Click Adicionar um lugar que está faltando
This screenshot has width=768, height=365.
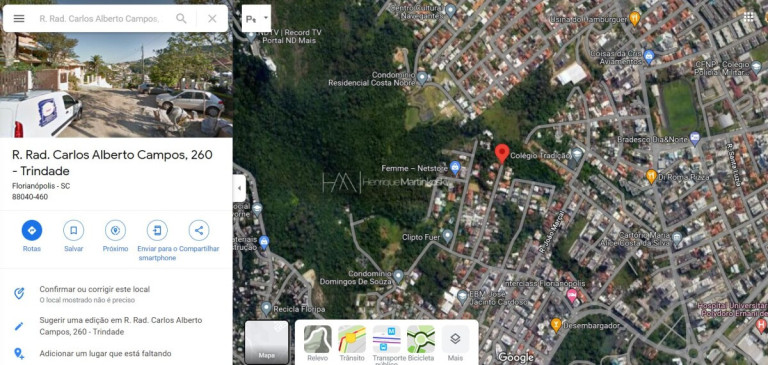pyautogui.click(x=116, y=353)
